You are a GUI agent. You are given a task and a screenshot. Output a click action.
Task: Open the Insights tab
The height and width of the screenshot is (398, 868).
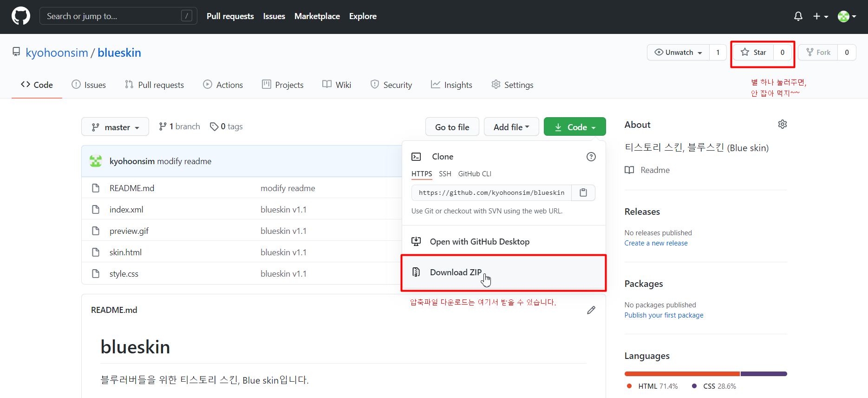click(x=451, y=85)
